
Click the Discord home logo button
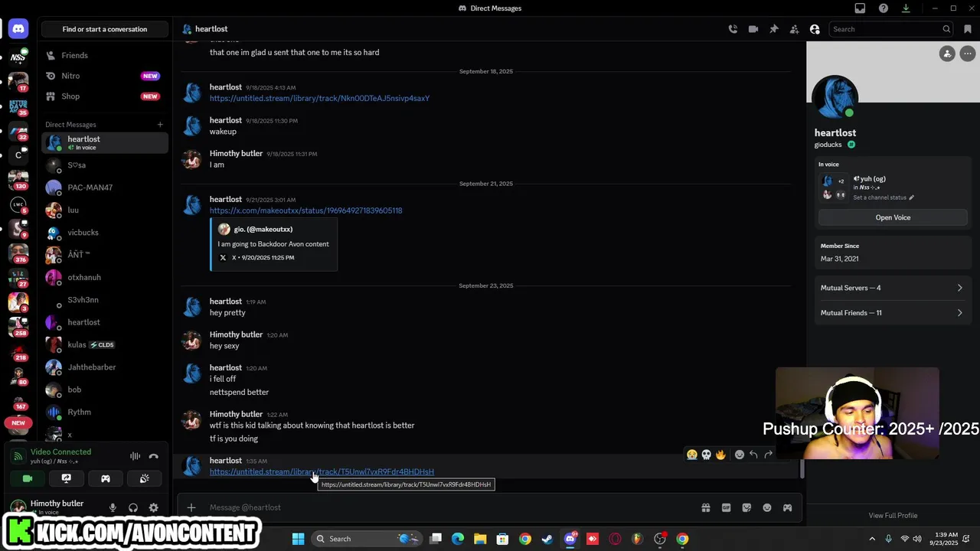pos(18,29)
